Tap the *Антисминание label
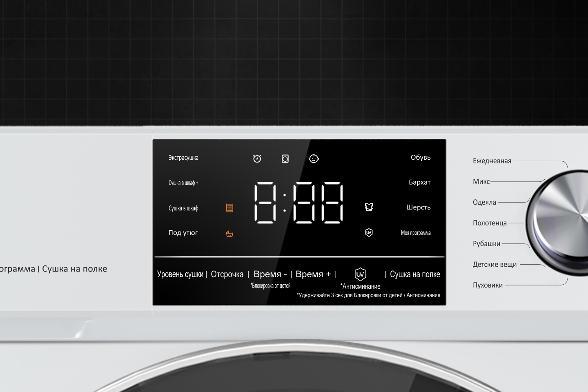The height and width of the screenshot is (392, 588). click(360, 286)
